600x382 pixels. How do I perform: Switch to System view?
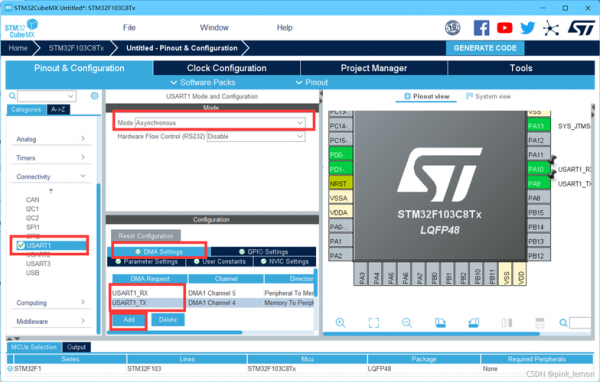point(488,96)
